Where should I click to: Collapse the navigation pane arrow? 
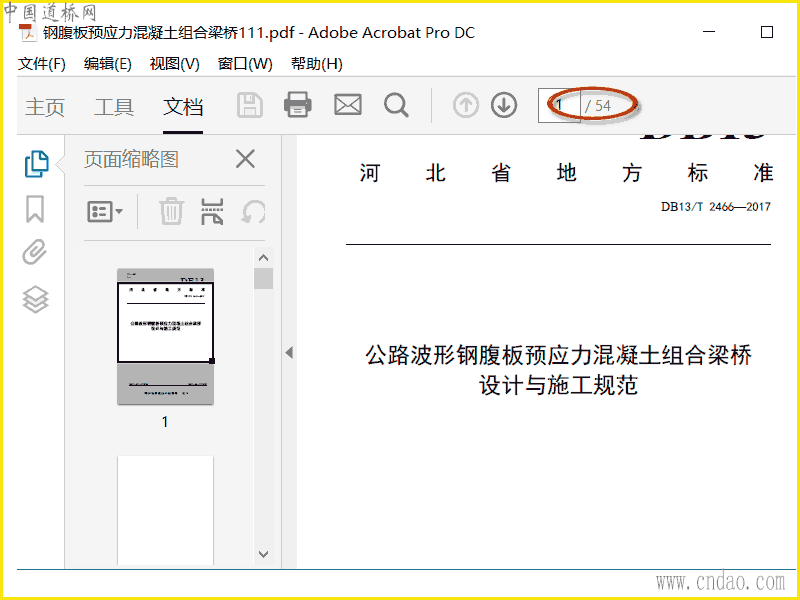289,352
